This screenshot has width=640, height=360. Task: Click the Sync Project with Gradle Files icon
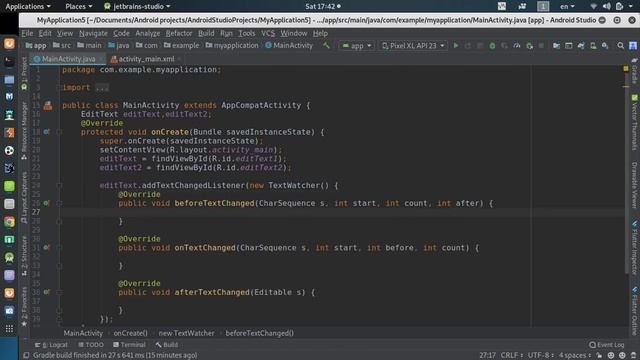coord(581,46)
